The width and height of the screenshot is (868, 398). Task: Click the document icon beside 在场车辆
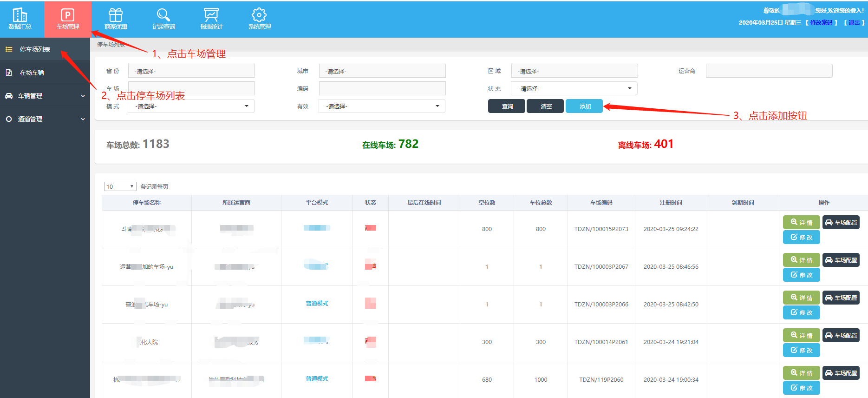tap(9, 73)
